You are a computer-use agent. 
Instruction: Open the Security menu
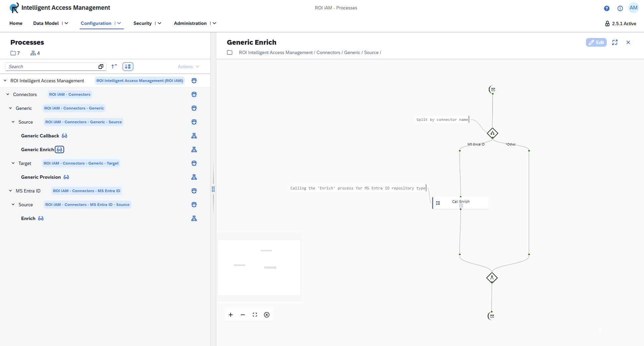147,23
